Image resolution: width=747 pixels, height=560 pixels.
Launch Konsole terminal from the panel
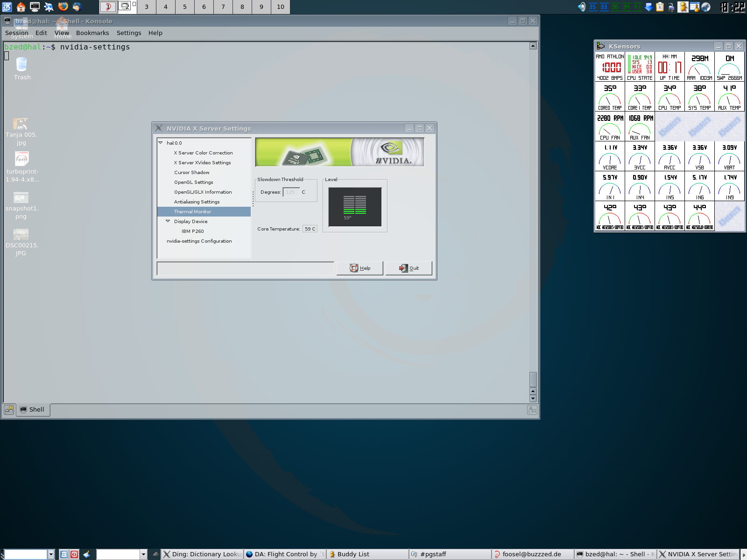35,7
